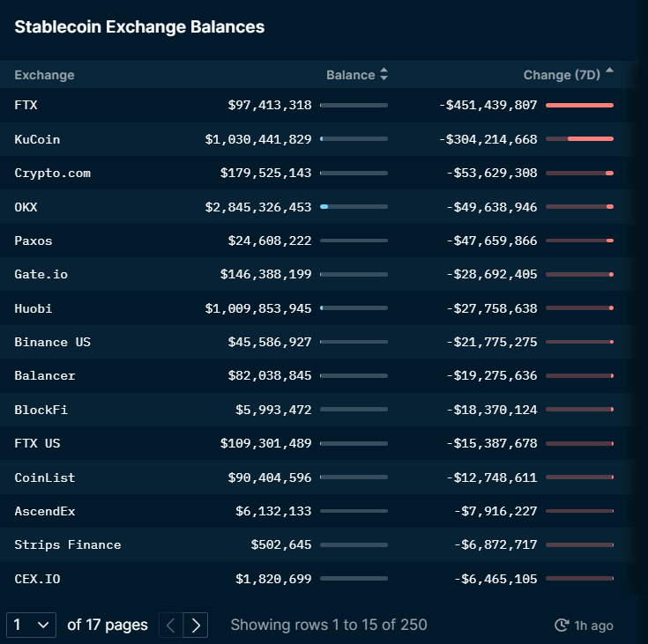The image size is (648, 644).
Task: Select the FTX exchange row
Action: click(x=26, y=105)
